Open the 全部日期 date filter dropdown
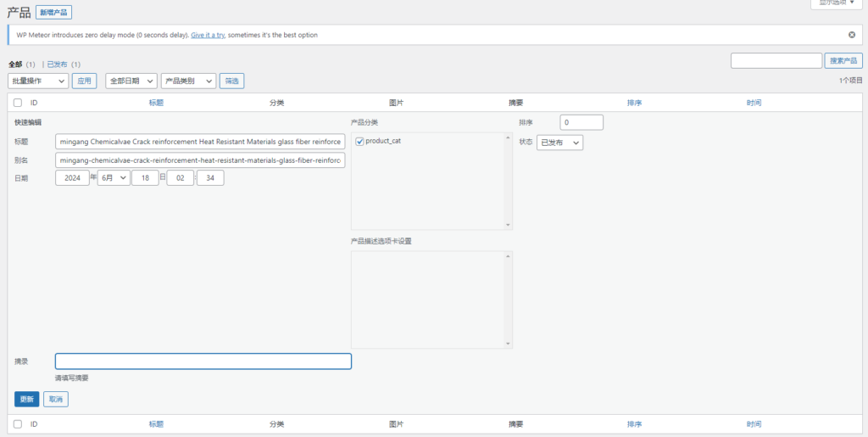This screenshot has width=868, height=437. (x=131, y=81)
